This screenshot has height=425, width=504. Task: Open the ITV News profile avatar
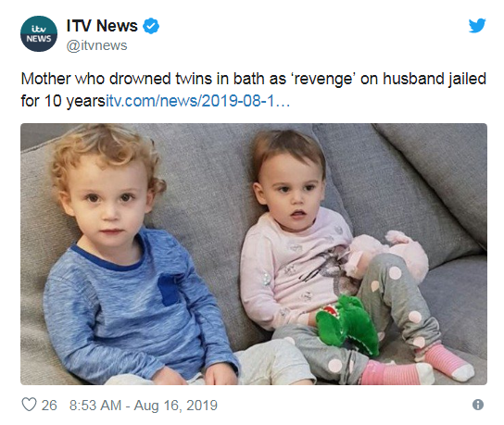click(39, 33)
